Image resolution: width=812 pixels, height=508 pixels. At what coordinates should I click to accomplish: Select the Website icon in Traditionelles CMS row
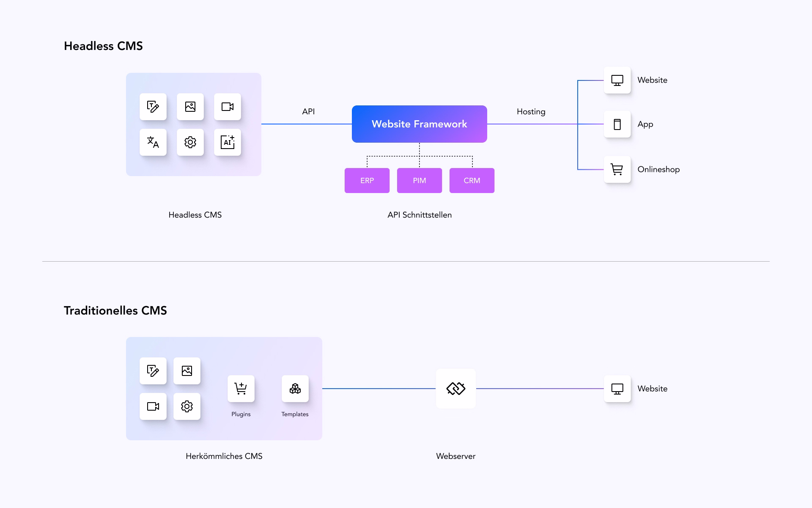617,388
